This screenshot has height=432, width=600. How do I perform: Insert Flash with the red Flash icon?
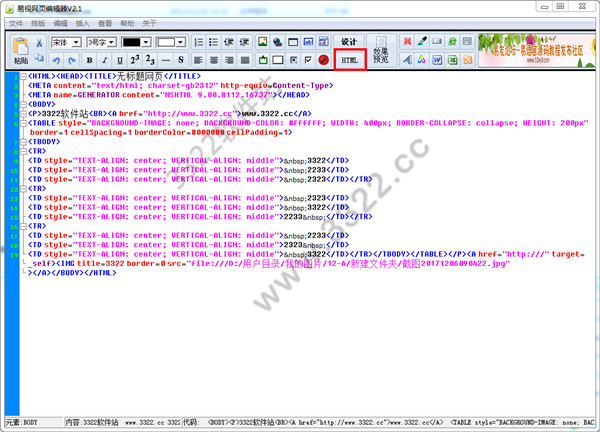(324, 60)
